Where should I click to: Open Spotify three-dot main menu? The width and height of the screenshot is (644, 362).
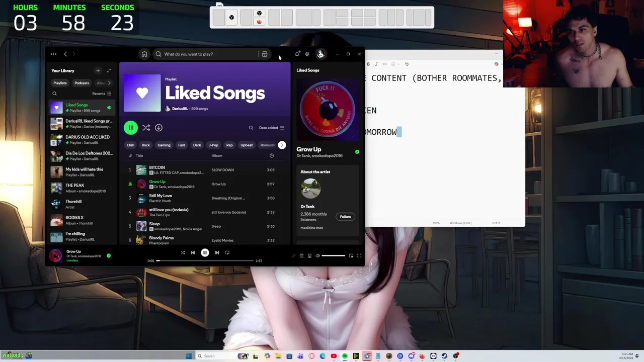pos(53,54)
